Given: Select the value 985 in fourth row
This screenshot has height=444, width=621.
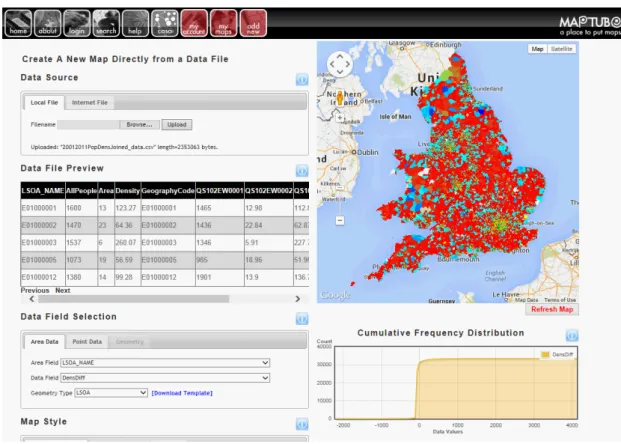Looking at the screenshot, I should coord(220,260).
